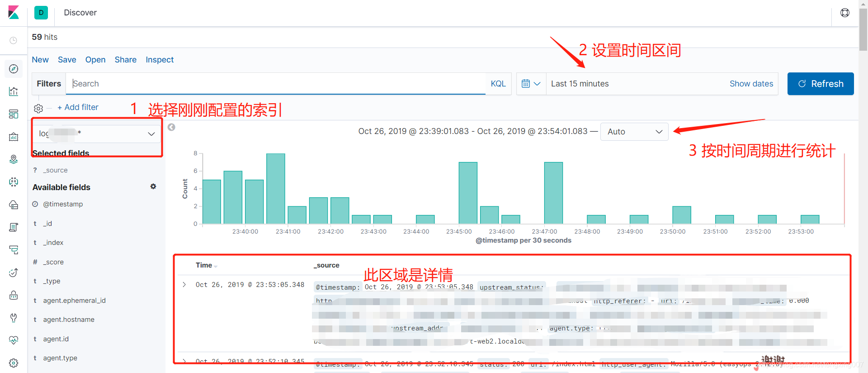868x373 pixels.
Task: Click Save in the Discover menu
Action: 67,60
